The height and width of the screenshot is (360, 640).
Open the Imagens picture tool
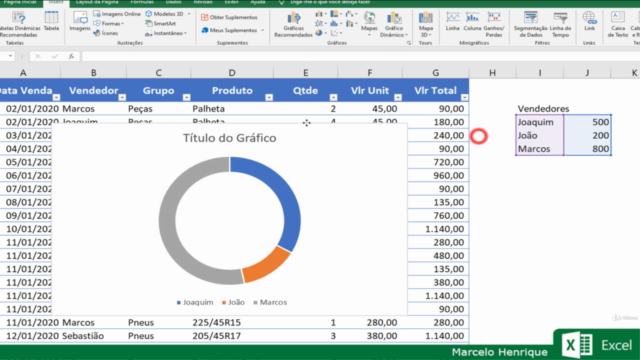point(80,21)
